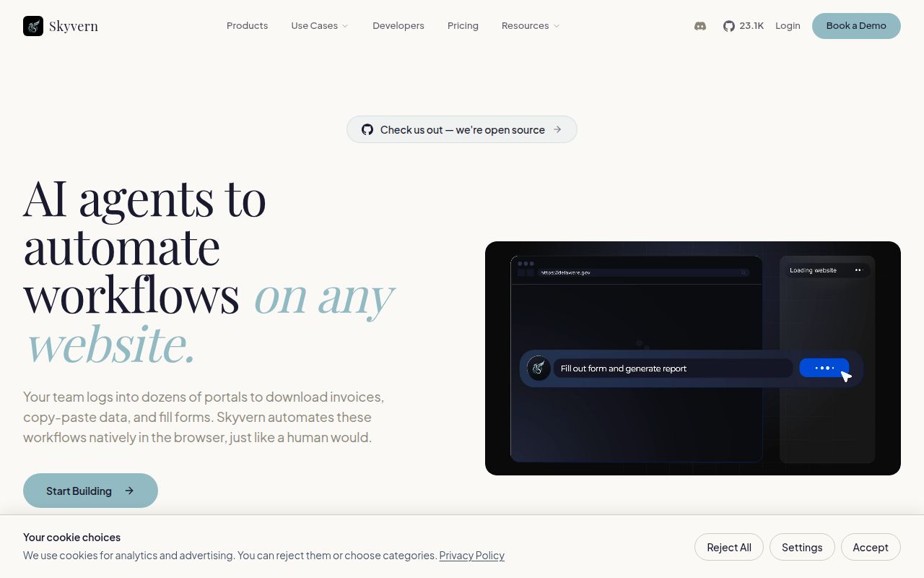Open the Use Cases menu
Viewport: 924px width, 578px height.
tap(320, 26)
